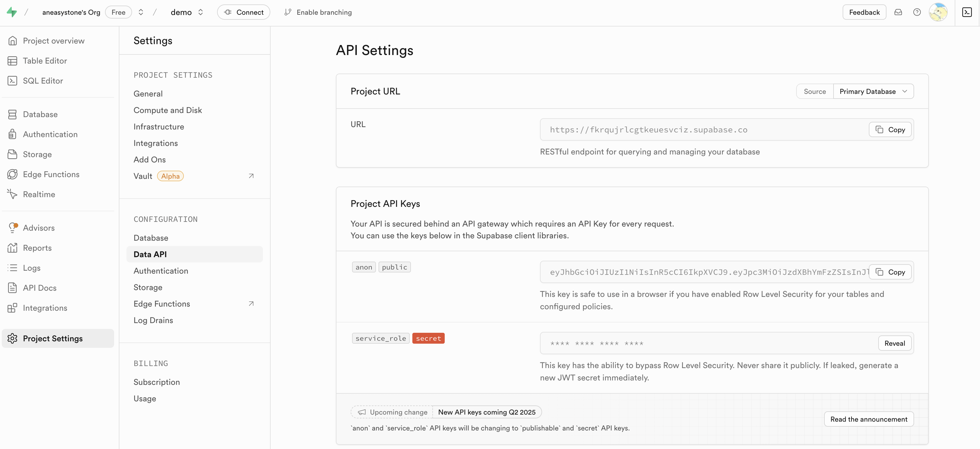Viewport: 980px width, 449px height.
Task: Click the Realtime cursor icon
Action: click(x=13, y=194)
